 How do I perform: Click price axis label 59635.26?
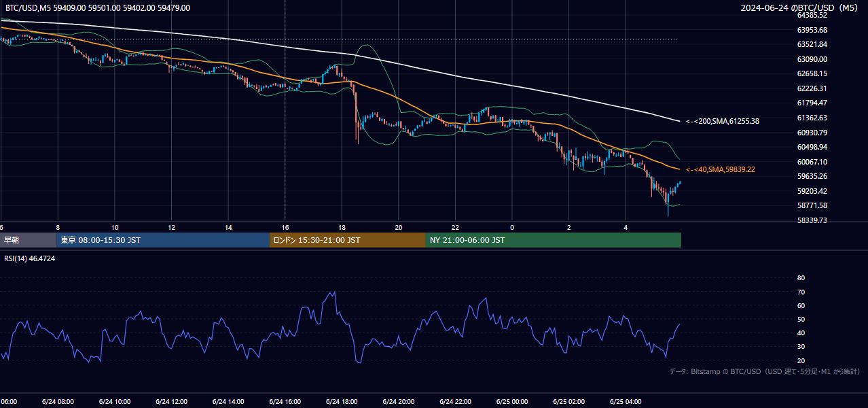tap(812, 176)
